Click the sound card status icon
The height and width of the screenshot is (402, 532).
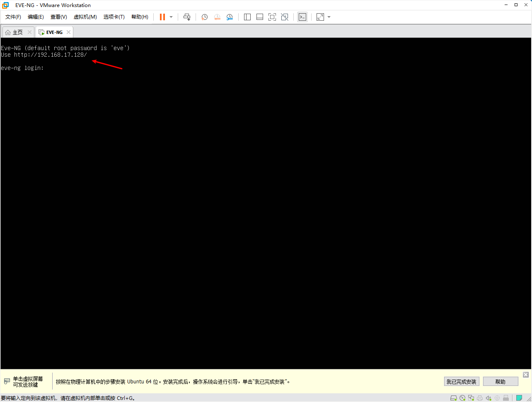(488, 398)
